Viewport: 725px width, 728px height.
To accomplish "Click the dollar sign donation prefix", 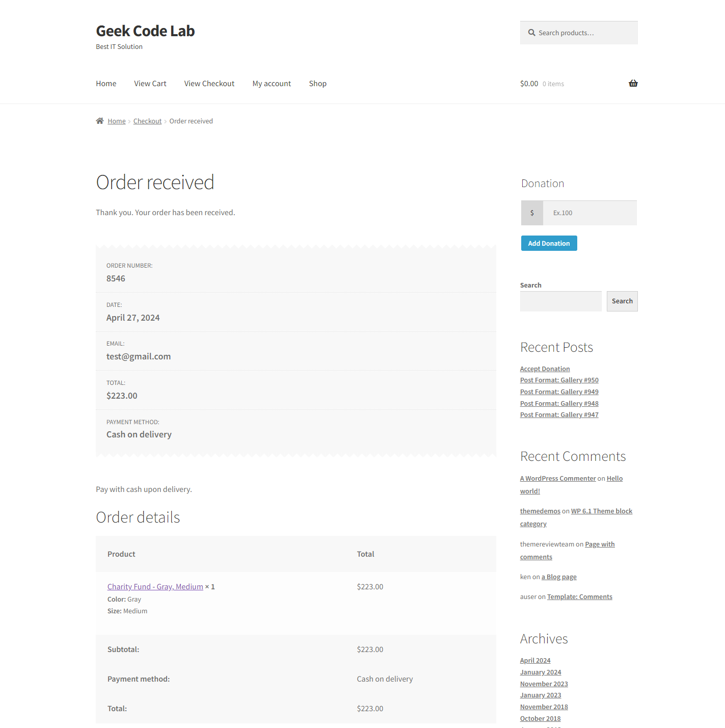I will click(532, 213).
